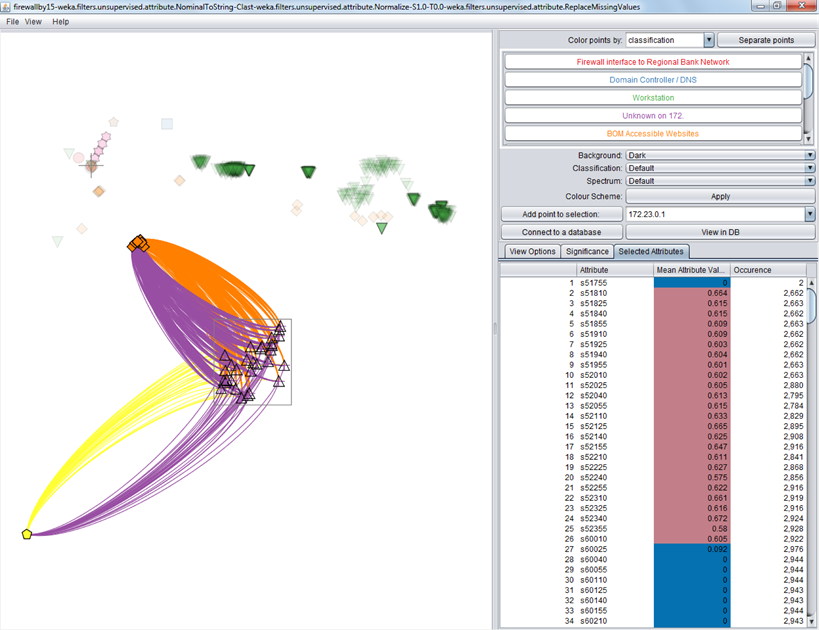Click the Java application icon in title bar
This screenshot has height=630, width=819.
[x=6, y=7]
